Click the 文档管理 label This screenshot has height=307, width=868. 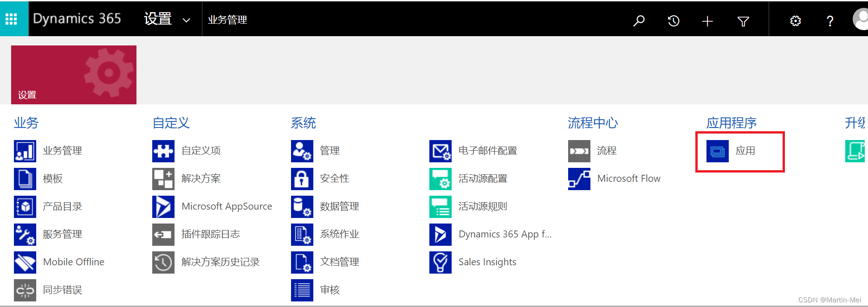(339, 262)
